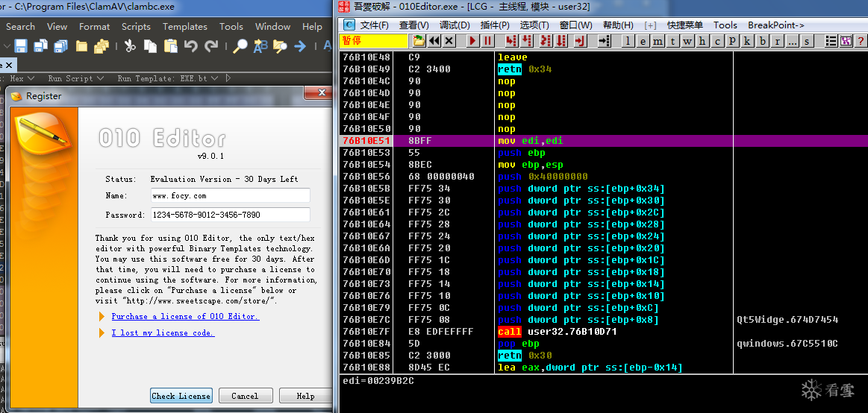Open the 快捷菜单 menu in debugger
Viewport: 868px width, 413px height.
[685, 25]
